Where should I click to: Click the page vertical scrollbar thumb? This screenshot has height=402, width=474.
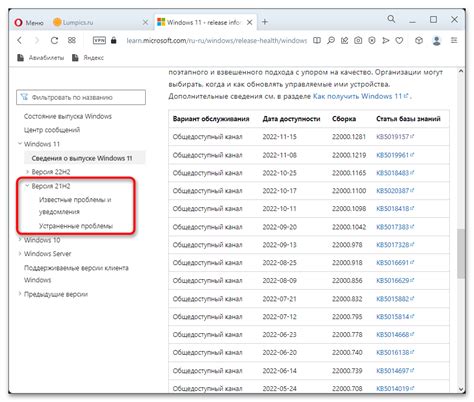461,253
